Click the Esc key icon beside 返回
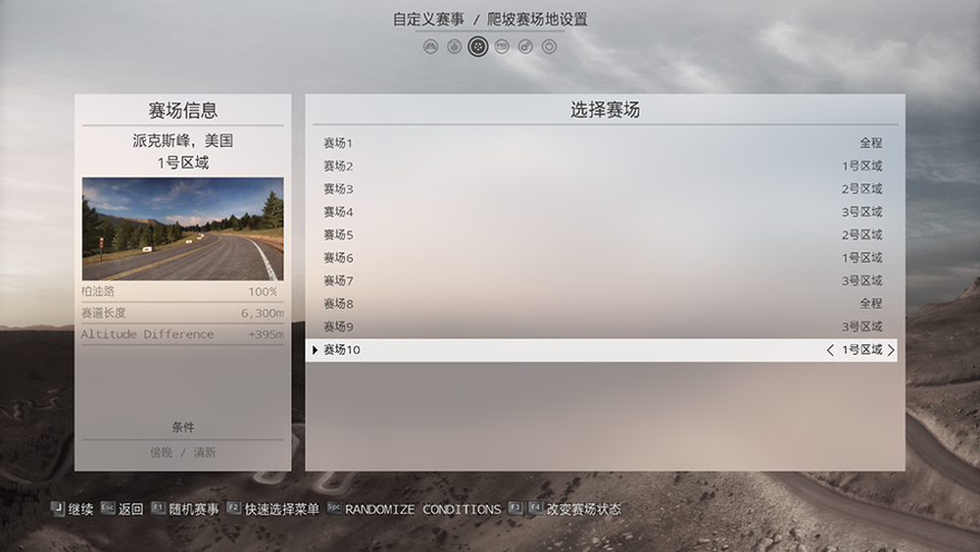This screenshot has height=552, width=980. point(108,508)
